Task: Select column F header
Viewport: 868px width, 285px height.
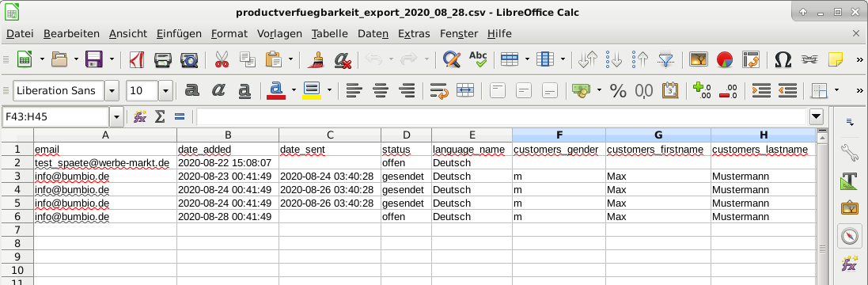Action: pyautogui.click(x=559, y=135)
